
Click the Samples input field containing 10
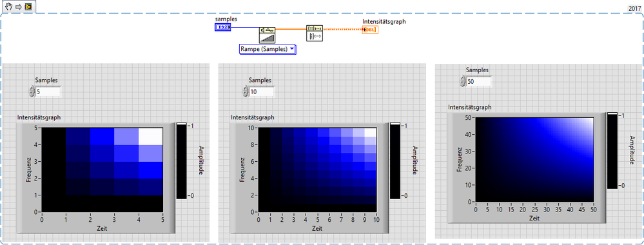[262, 92]
